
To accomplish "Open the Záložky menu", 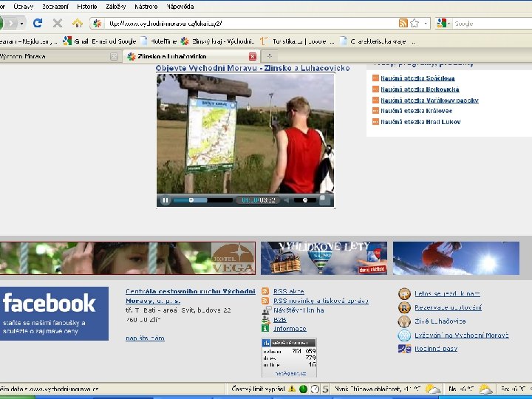I will [116, 7].
